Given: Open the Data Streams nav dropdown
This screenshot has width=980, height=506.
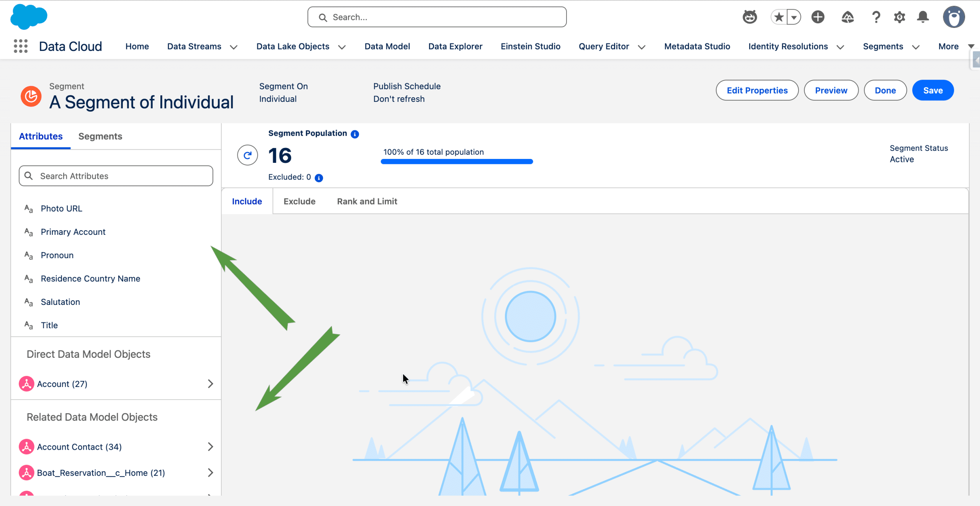Looking at the screenshot, I should tap(234, 47).
